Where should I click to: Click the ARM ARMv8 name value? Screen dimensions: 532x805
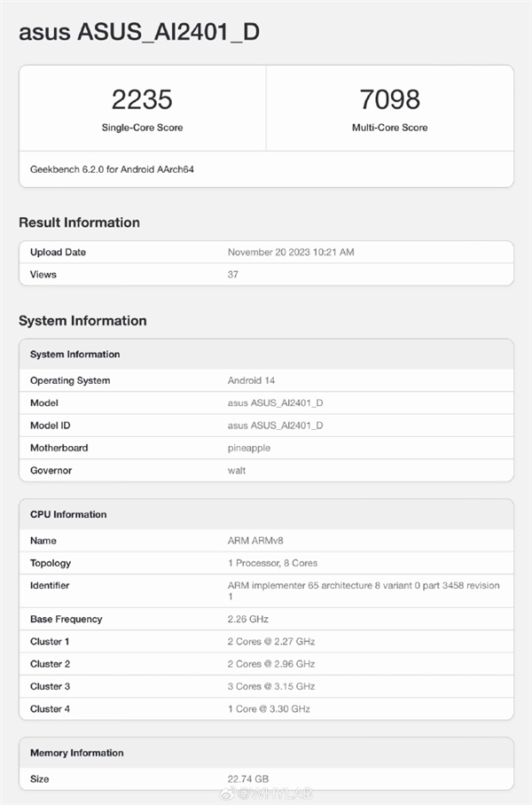pos(254,541)
